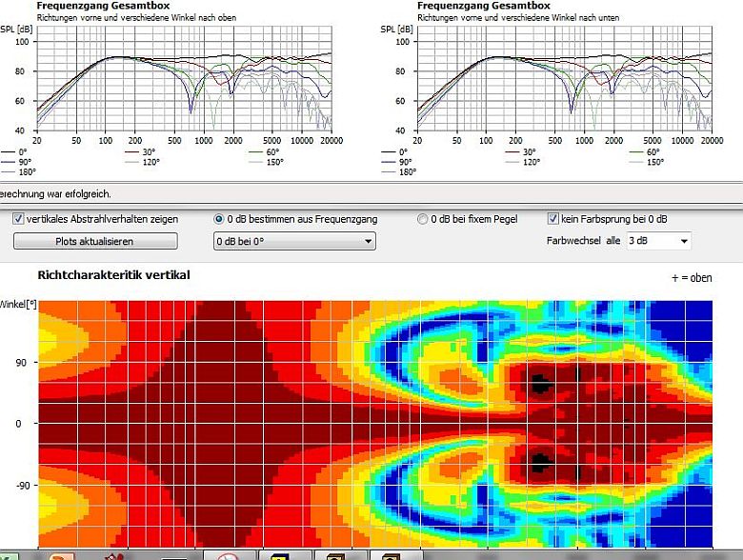This screenshot has height=560, width=743.
Task: Click the 'Plots aktualisieren' button
Action: point(95,241)
